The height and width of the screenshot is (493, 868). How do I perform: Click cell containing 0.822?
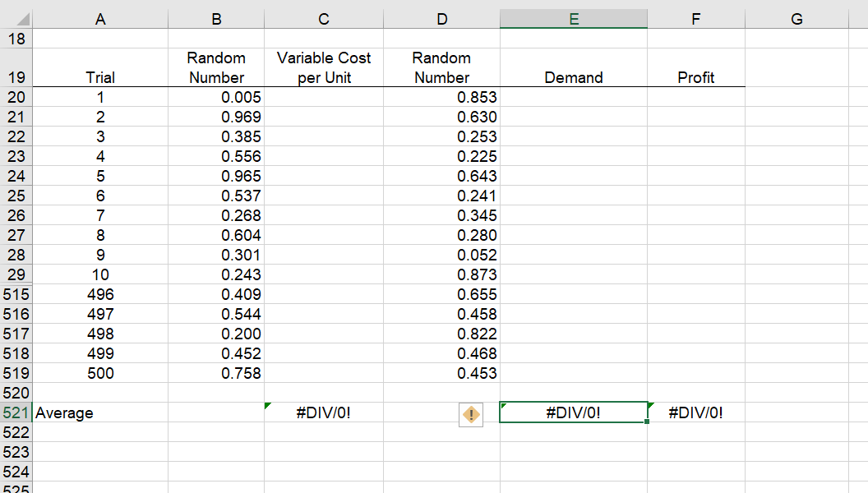441,334
